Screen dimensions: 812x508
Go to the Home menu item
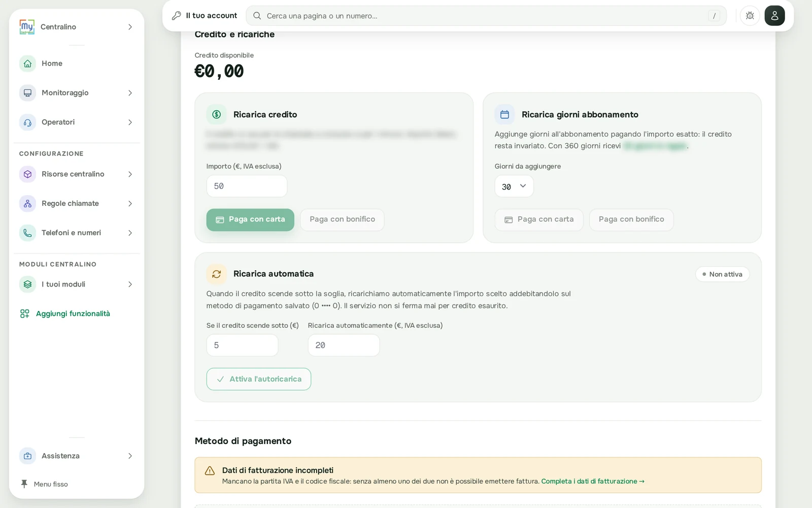tap(77, 63)
